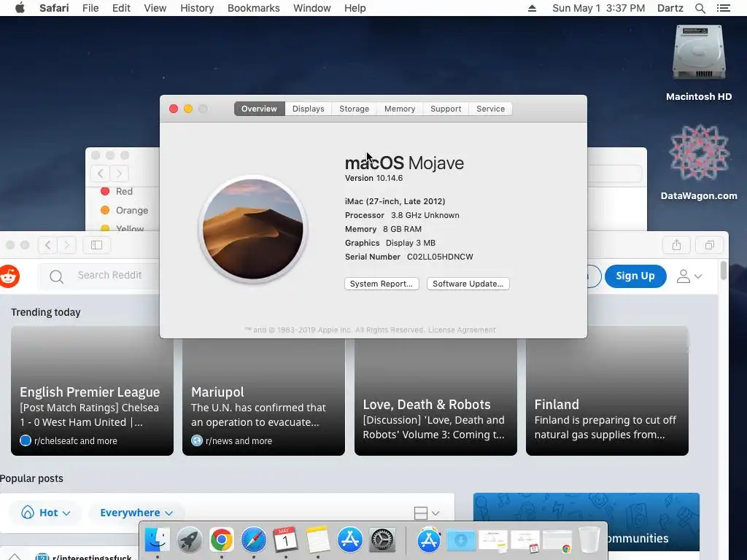The image size is (747, 560).
Task: Go back in the Safari window
Action: (x=47, y=245)
